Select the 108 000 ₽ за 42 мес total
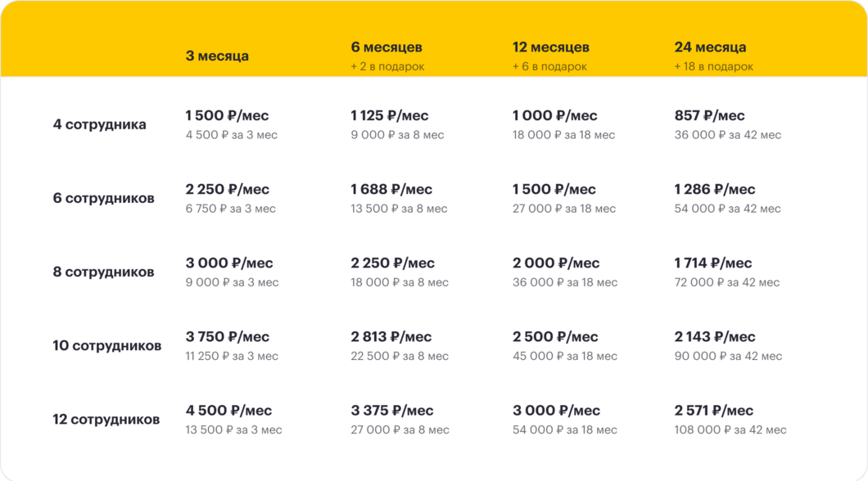The width and height of the screenshot is (868, 481). tap(730, 429)
